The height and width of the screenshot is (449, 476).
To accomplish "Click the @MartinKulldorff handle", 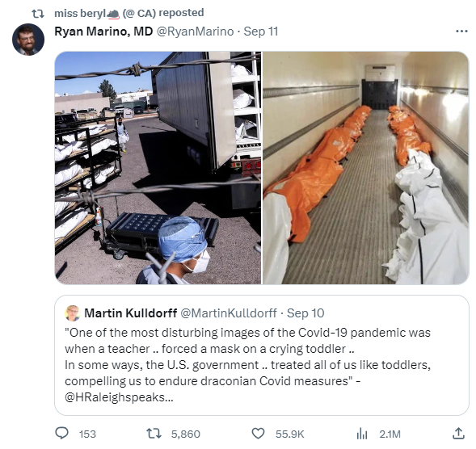I will tap(229, 313).
